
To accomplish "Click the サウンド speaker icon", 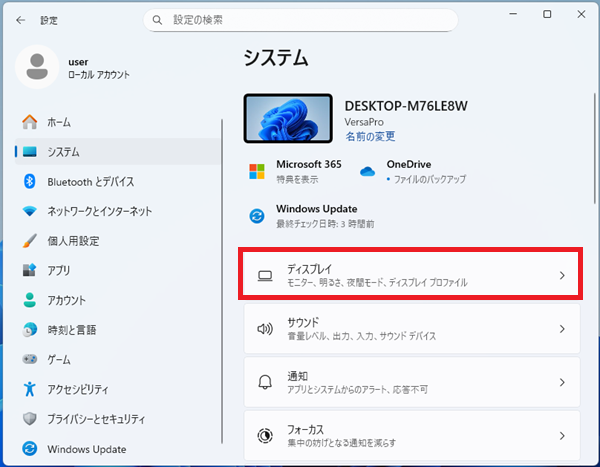I will (x=265, y=329).
